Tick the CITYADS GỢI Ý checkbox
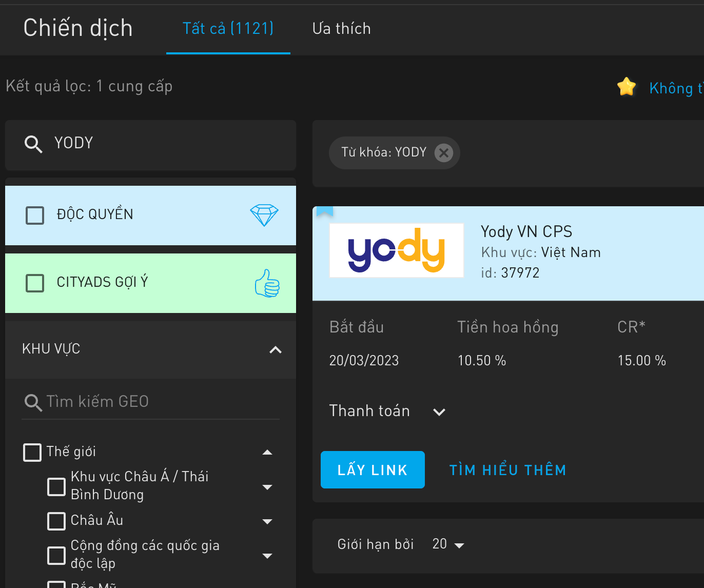Screen dimensions: 704x588 [35, 283]
